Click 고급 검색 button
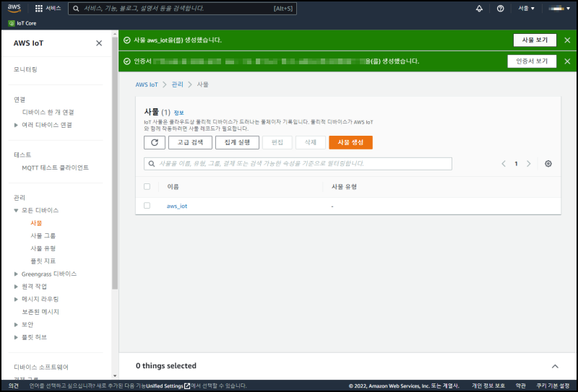Screen dimensions: 578x392 (x=190, y=143)
